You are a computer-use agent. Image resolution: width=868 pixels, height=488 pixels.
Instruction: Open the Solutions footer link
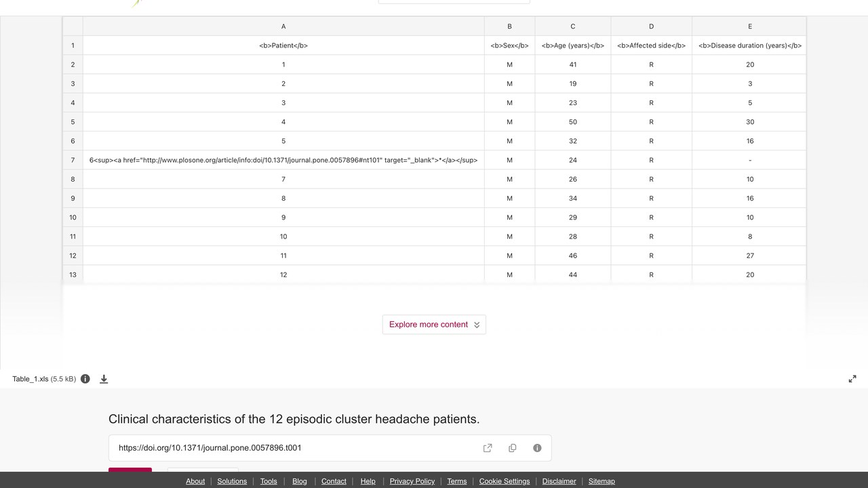[x=232, y=481]
